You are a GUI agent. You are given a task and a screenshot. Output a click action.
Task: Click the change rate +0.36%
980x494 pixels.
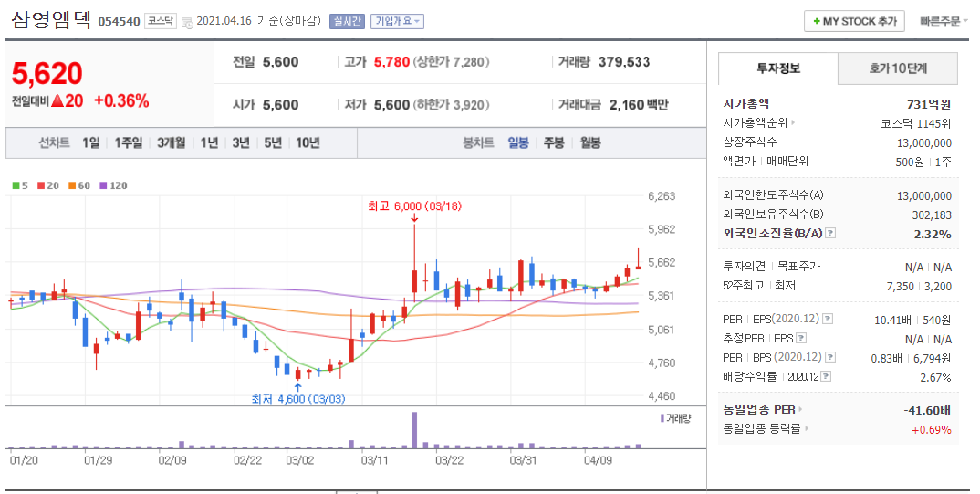tap(122, 101)
